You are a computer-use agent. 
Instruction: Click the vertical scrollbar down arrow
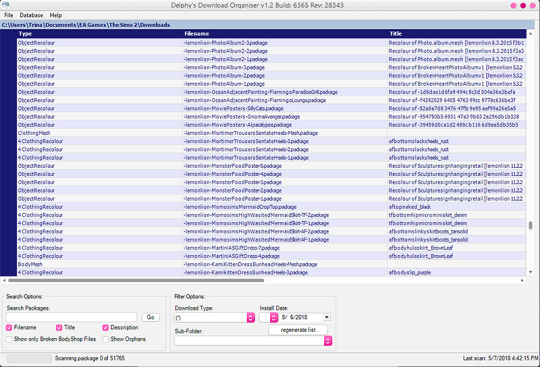(x=530, y=272)
